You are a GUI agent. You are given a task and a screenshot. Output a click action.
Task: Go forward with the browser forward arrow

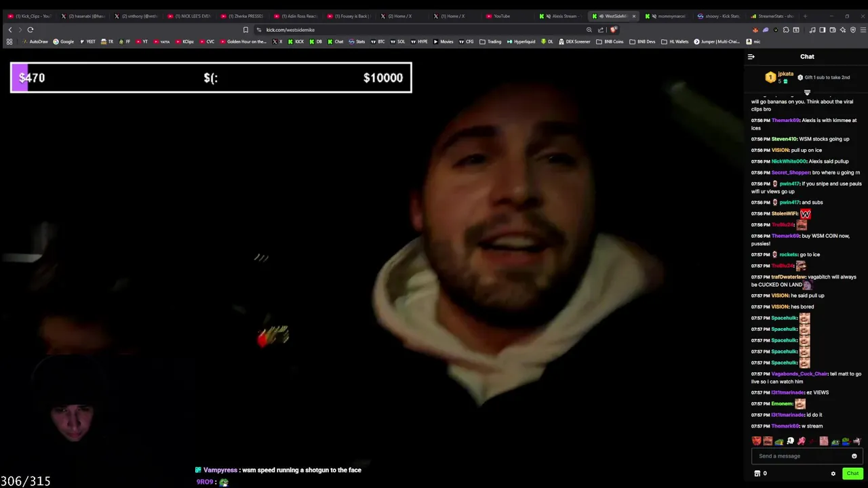(20, 30)
